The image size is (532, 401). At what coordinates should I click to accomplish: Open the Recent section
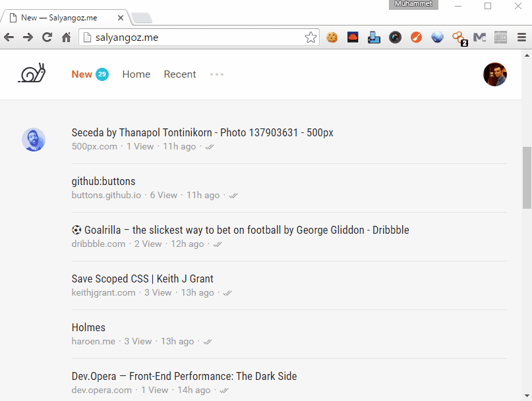point(180,74)
